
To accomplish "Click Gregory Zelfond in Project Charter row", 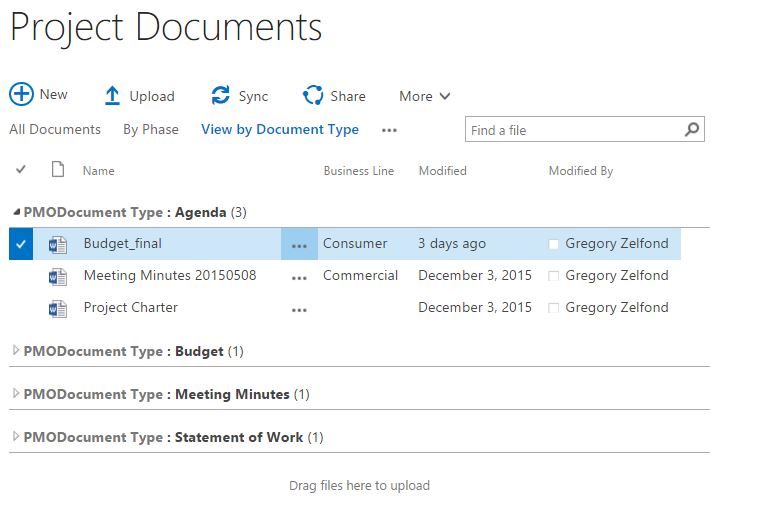I will [617, 307].
